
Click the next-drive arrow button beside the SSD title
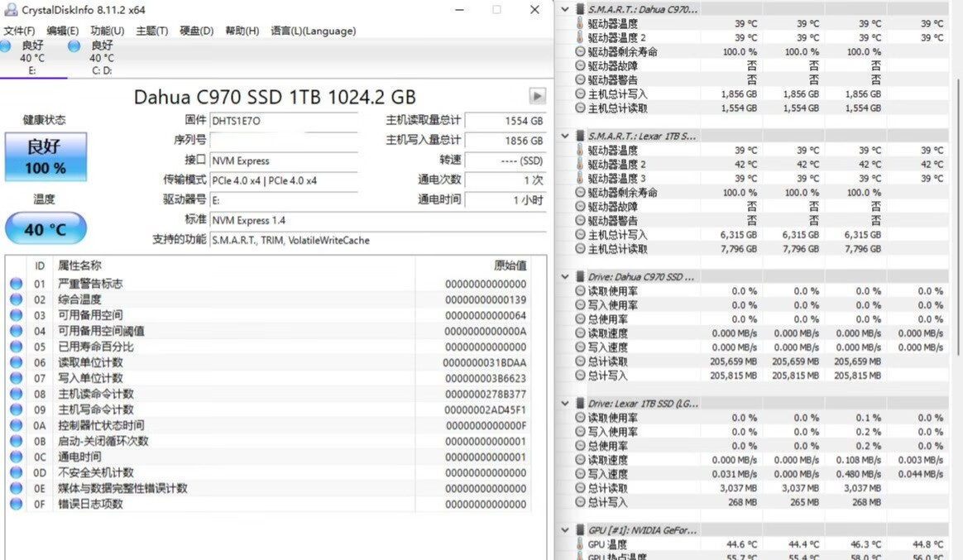pos(536,94)
